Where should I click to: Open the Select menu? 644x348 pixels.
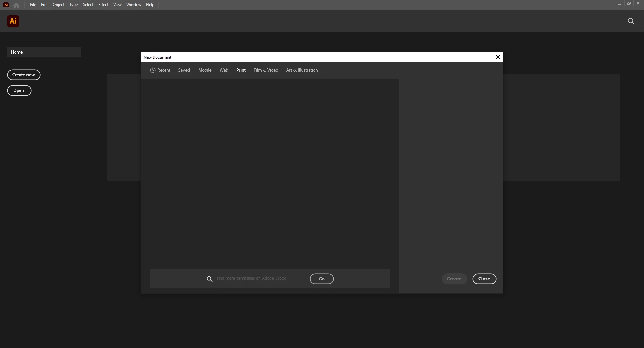click(x=88, y=5)
